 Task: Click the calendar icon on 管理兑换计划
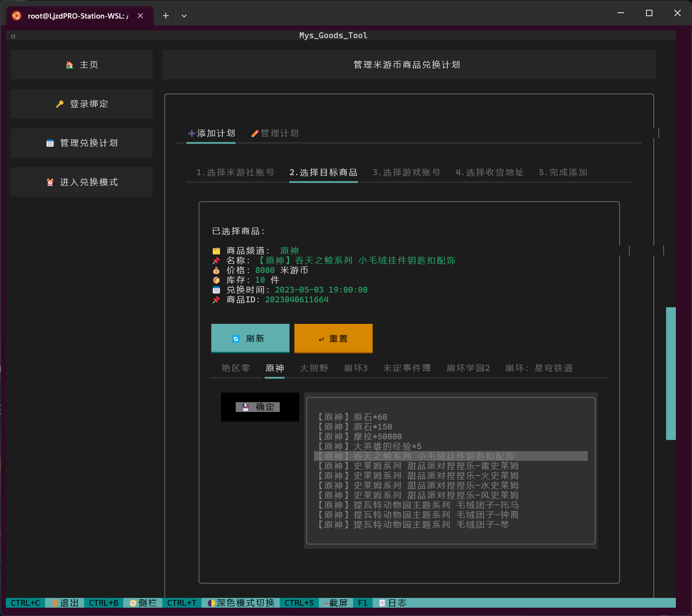coord(49,142)
